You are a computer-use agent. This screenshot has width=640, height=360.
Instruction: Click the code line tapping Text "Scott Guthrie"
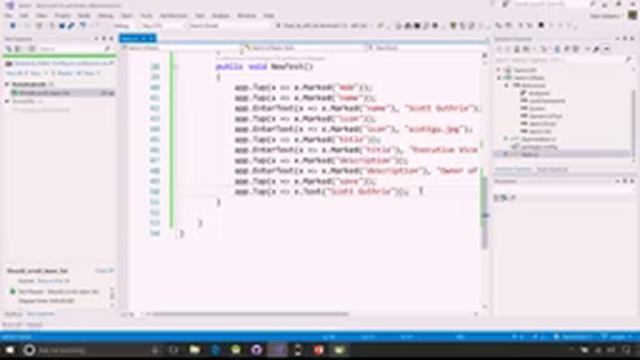tap(321, 191)
